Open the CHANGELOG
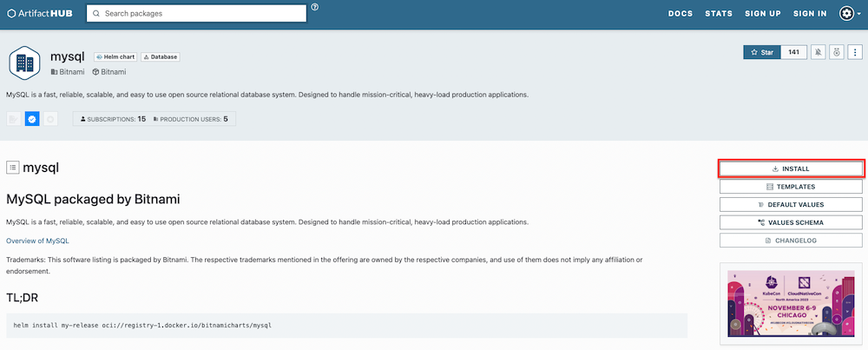 point(791,241)
